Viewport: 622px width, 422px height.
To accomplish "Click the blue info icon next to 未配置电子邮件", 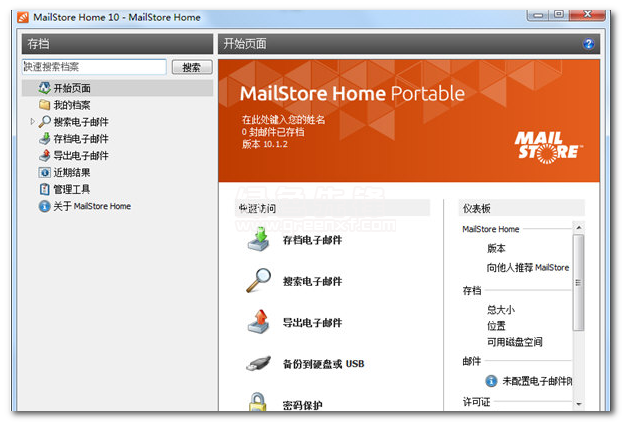I will [491, 381].
